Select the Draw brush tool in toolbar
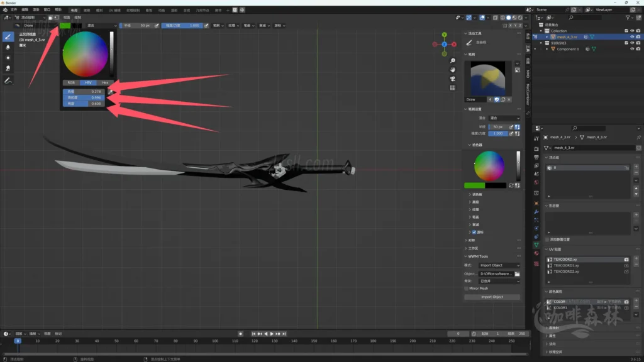 click(x=8, y=36)
